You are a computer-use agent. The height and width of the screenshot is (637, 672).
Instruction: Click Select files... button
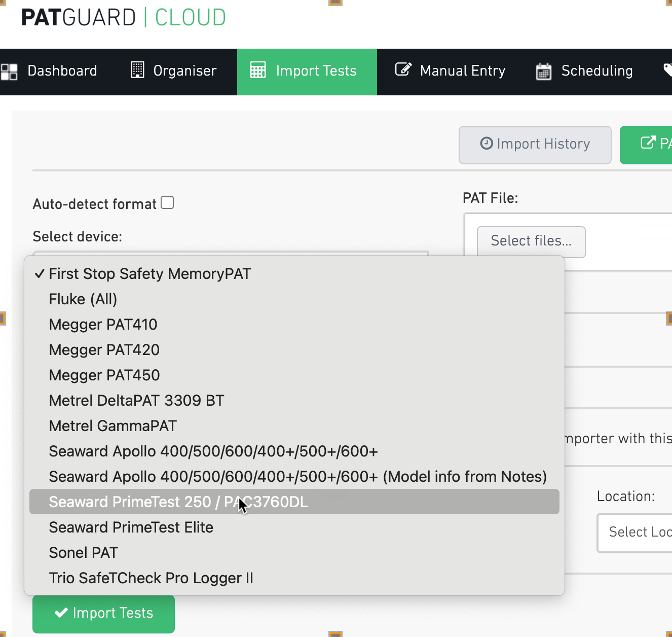click(531, 242)
